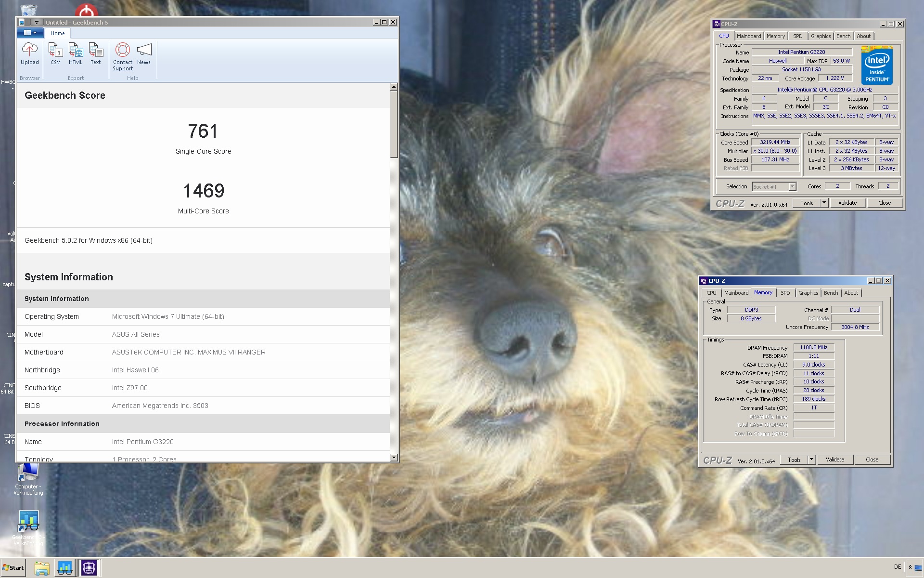Click the Windows Start button
The width and height of the screenshot is (924, 578).
pyautogui.click(x=13, y=567)
